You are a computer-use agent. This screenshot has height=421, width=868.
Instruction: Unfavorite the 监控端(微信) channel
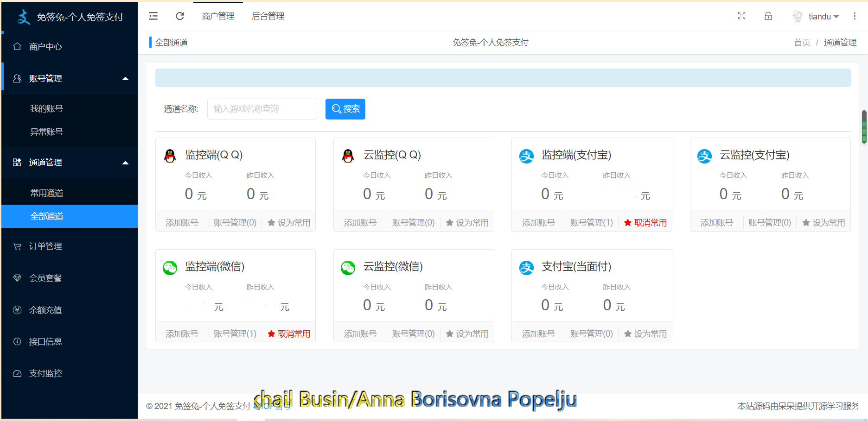coord(289,334)
